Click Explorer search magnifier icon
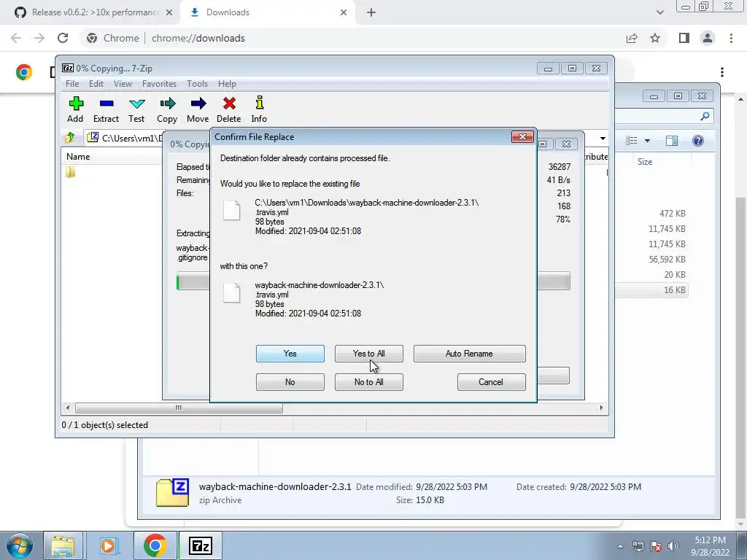Screen dimensions: 747x560 705,116
